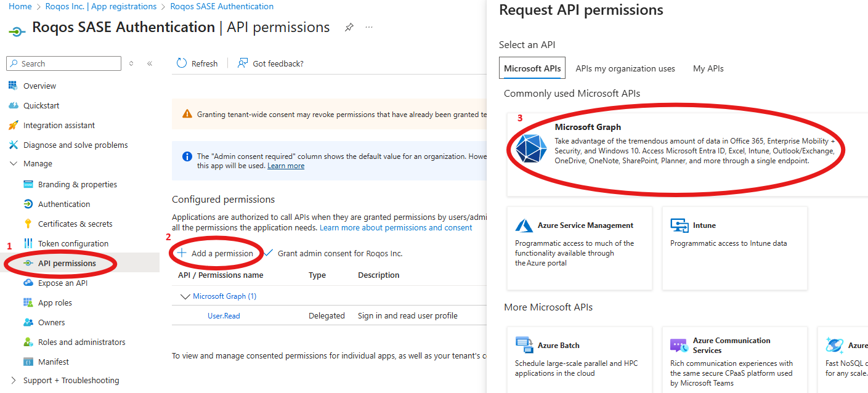This screenshot has height=393, width=868.
Task: Collapse the sidebar with double-chevron icon
Action: [x=150, y=63]
